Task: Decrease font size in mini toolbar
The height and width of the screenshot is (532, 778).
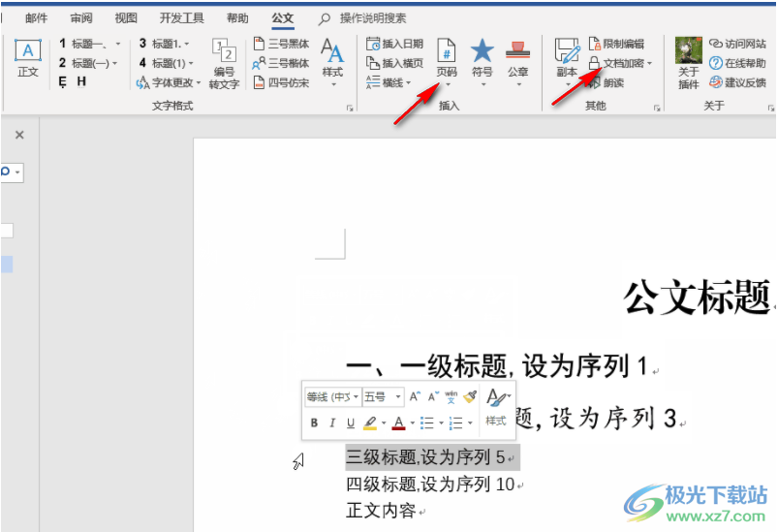Action: (x=434, y=396)
